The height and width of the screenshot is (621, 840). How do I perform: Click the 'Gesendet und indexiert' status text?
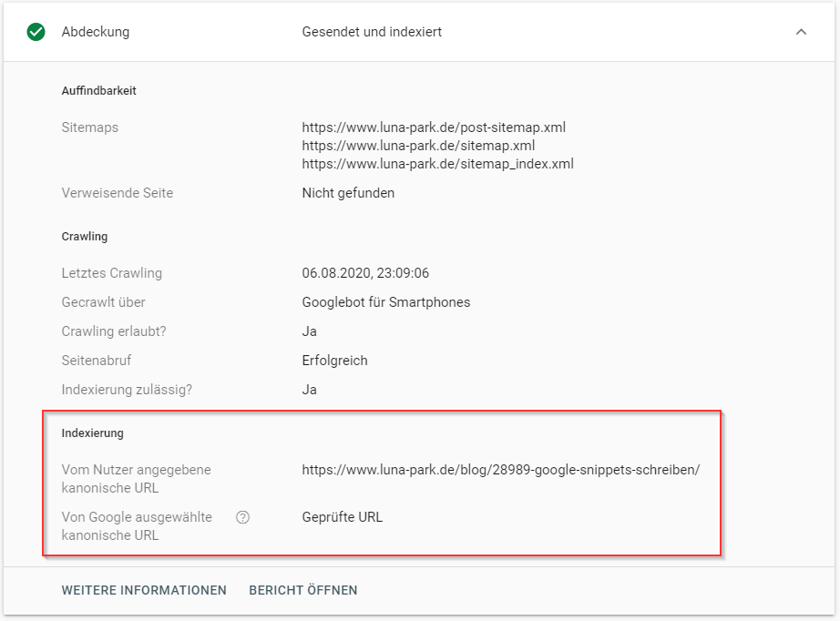(372, 32)
